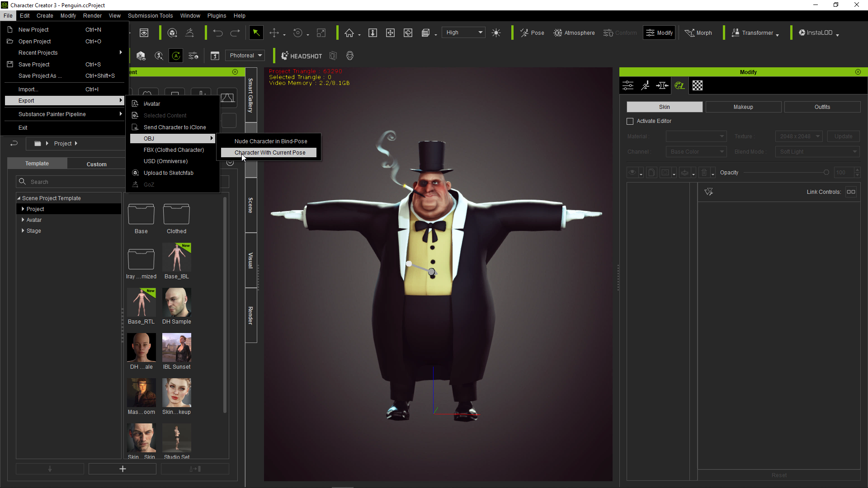Open the Recent Projects submenu
Screen dimensions: 868x488
point(64,53)
